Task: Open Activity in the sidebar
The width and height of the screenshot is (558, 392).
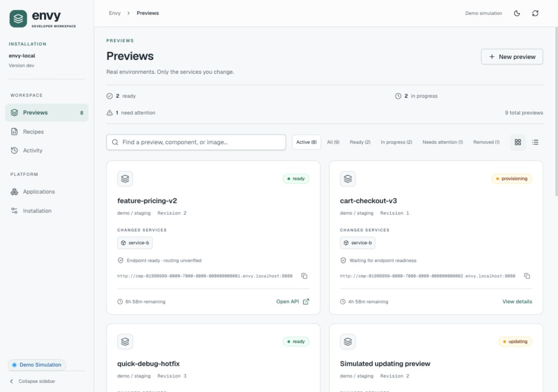Action: tap(47, 150)
